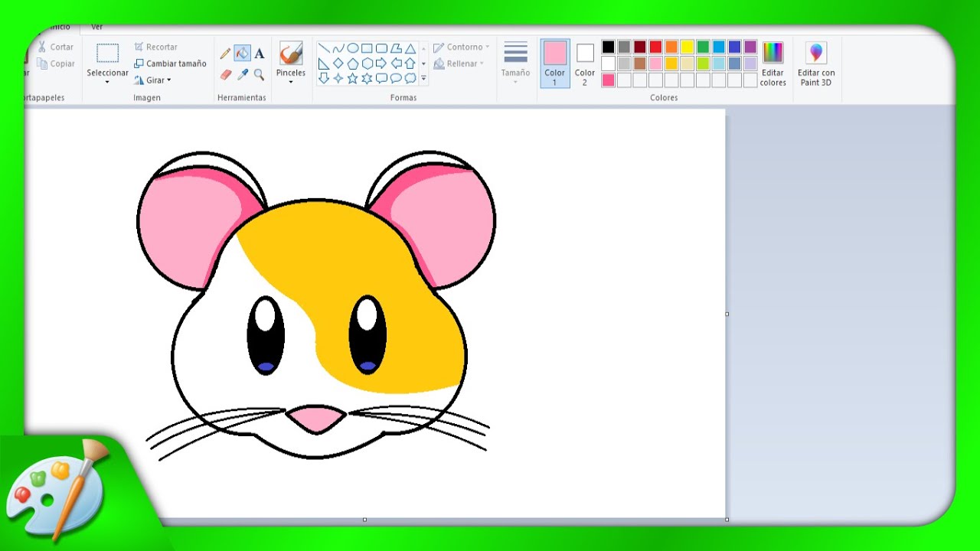Click the rectangular selection icon
The image size is (980, 551).
pos(107,53)
